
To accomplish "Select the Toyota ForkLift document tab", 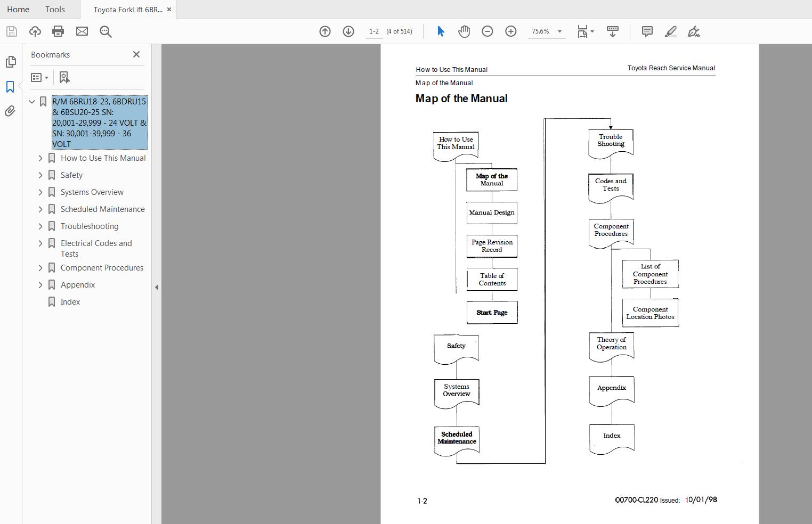I will pyautogui.click(x=128, y=10).
